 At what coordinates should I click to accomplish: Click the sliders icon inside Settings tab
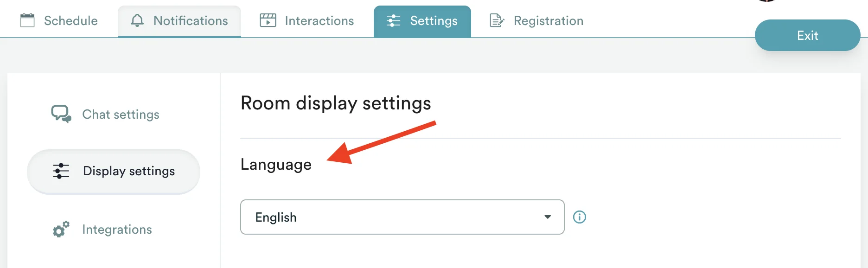(x=394, y=20)
